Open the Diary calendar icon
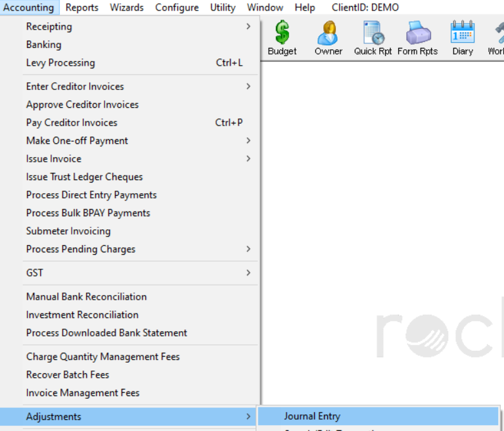The width and height of the screenshot is (504, 431). point(463,38)
